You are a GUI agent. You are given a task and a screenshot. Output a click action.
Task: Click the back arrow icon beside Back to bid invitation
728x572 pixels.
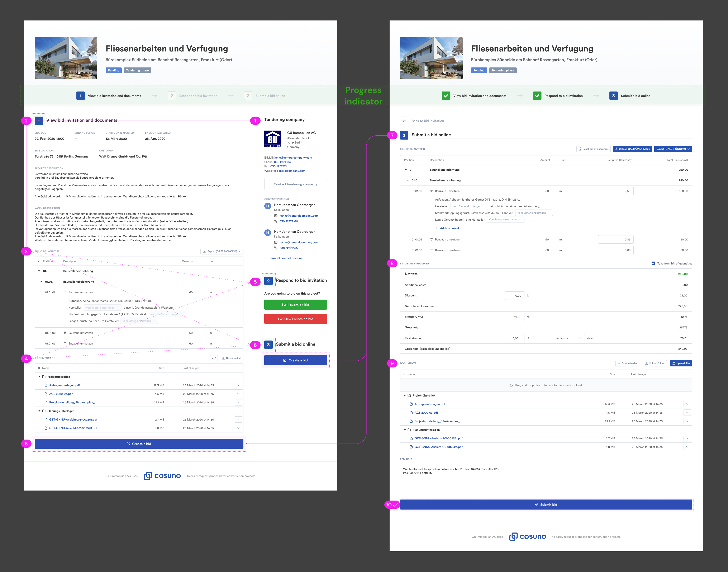(x=404, y=121)
